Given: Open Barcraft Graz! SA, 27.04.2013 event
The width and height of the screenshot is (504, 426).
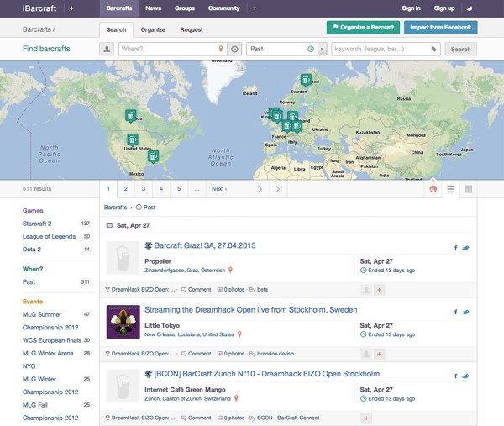Looking at the screenshot, I should 205,245.
